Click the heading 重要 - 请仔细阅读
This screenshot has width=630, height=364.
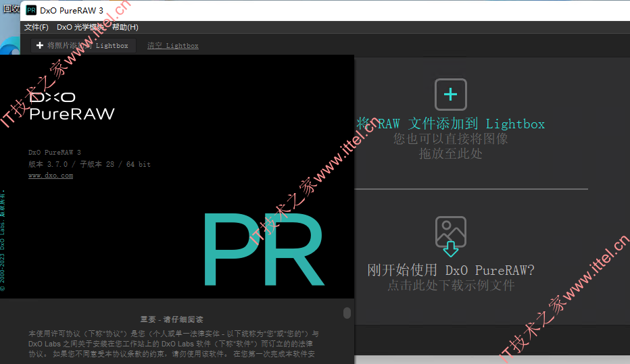[x=172, y=319]
